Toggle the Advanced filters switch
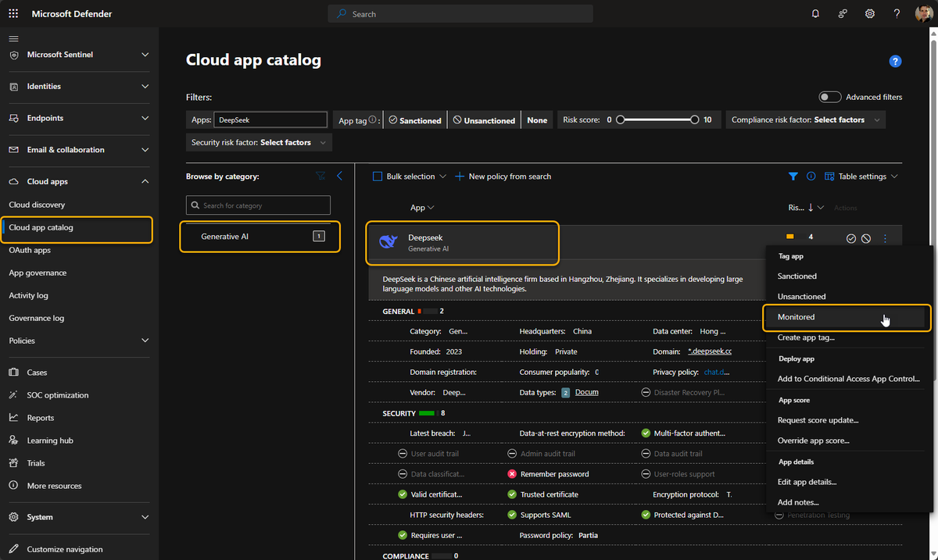This screenshot has height=560, width=938. [829, 97]
